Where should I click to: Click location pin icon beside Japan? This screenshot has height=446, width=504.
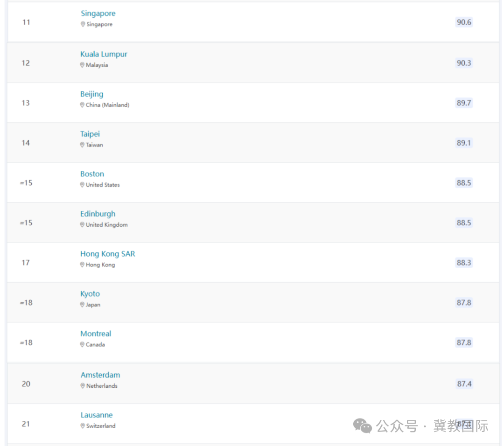pyautogui.click(x=82, y=305)
